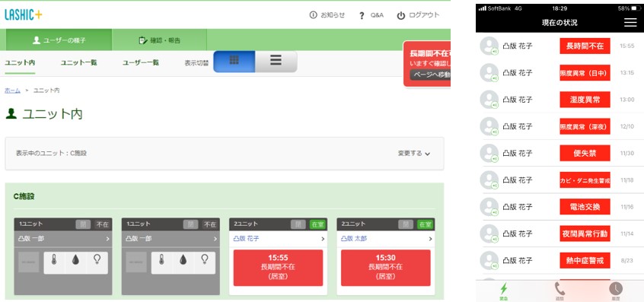
Task: Tap the avatar beside 便失禁
Action: click(x=489, y=153)
